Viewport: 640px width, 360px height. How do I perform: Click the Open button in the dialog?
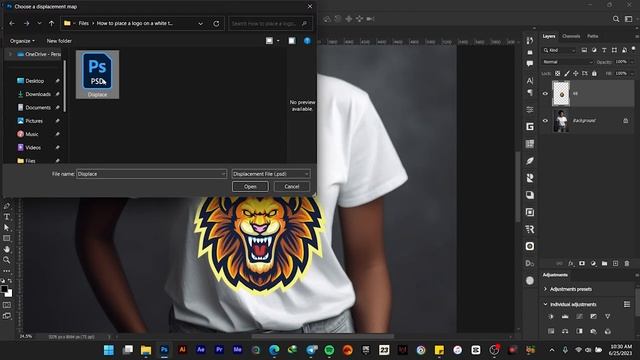(250, 187)
